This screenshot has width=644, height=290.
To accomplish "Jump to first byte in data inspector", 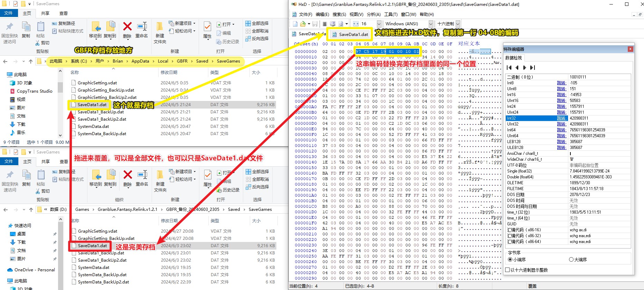I will pos(509,67).
